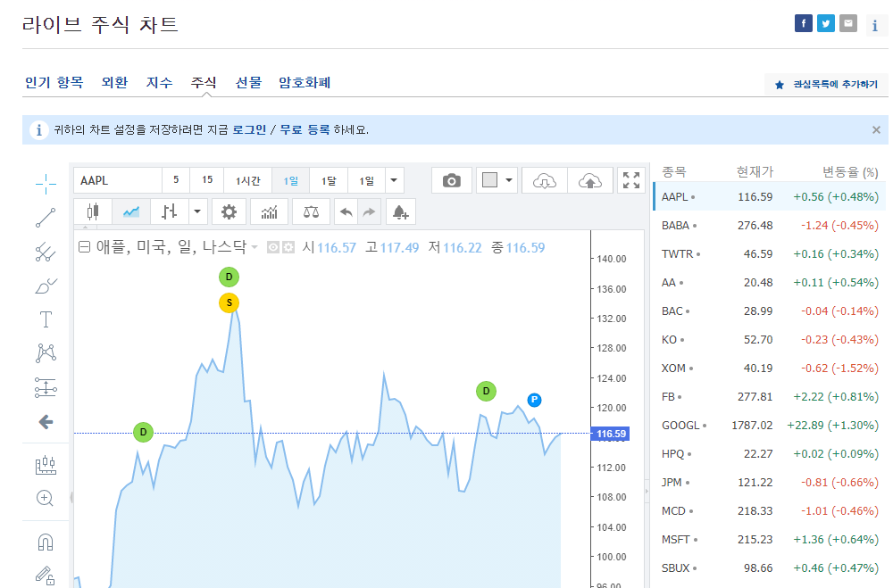Viewport: 893px width, 588px height.
Task: Select GOOGL row in the watchlist
Action: [x=770, y=426]
